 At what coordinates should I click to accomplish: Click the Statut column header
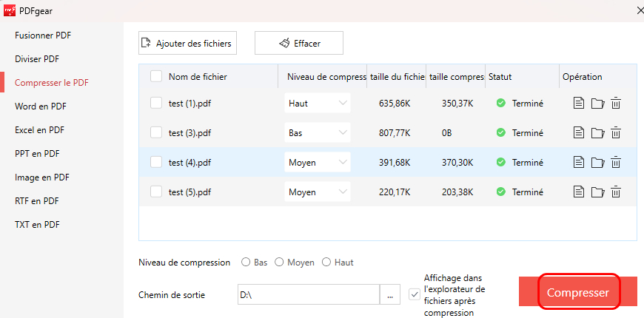pyautogui.click(x=500, y=77)
